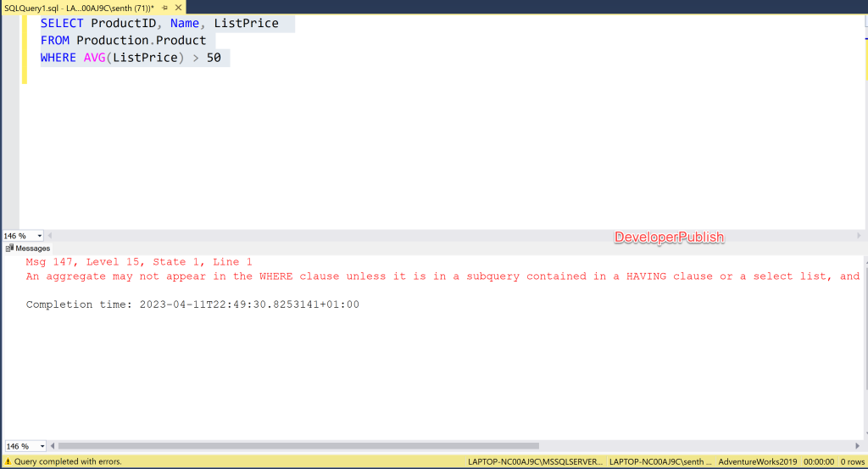Screen dimensions: 868x469
Task: Click the 'Msg 147, Level 15' error line
Action: click(139, 262)
